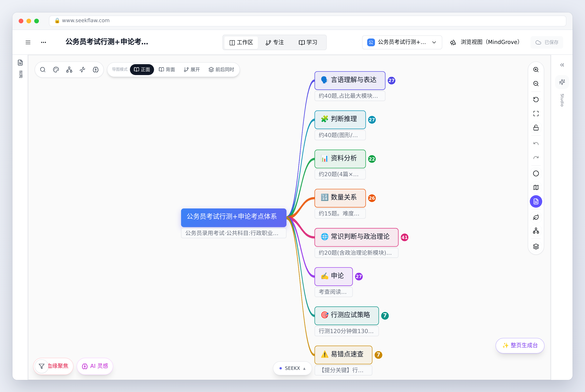The height and width of the screenshot is (392, 585).
Task: Click the layers stack icon in right toolbar
Action: [536, 247]
